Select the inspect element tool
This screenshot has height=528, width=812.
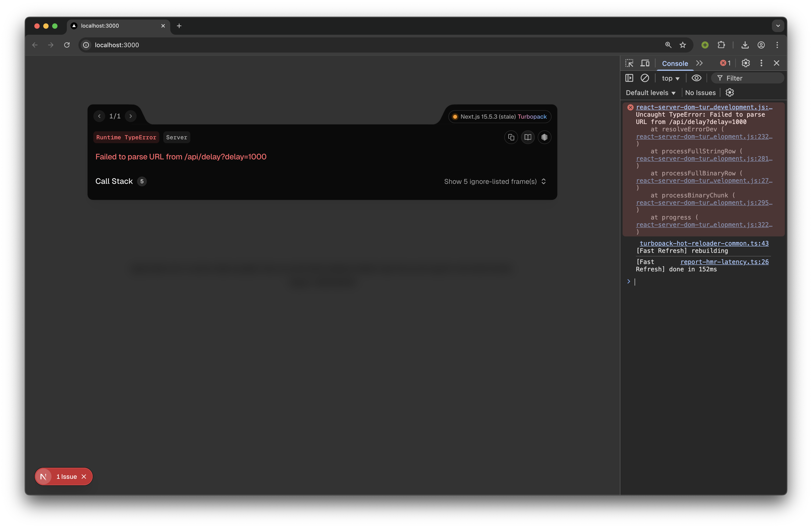pyautogui.click(x=629, y=63)
